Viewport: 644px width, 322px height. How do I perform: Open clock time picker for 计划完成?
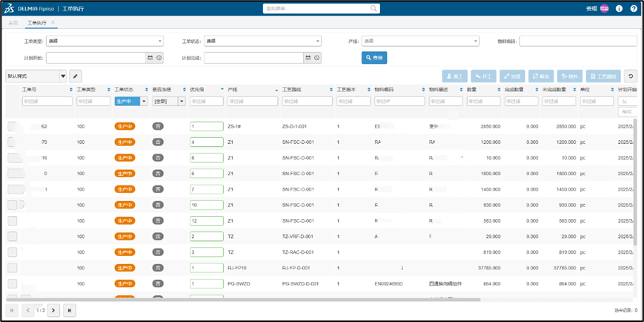pyautogui.click(x=316, y=58)
